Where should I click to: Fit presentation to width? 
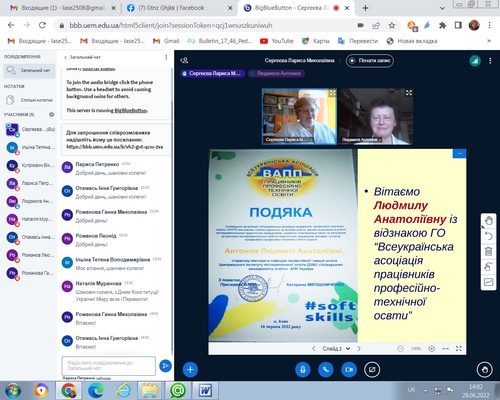click(x=445, y=348)
